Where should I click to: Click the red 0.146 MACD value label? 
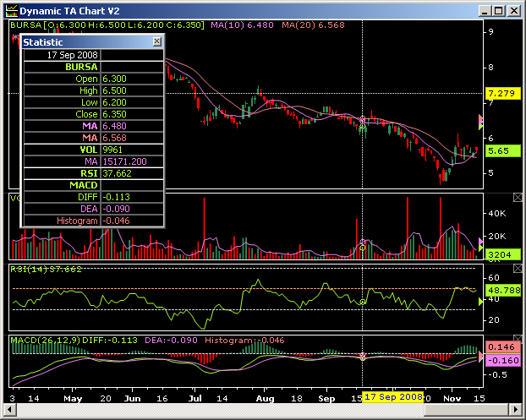click(x=503, y=347)
